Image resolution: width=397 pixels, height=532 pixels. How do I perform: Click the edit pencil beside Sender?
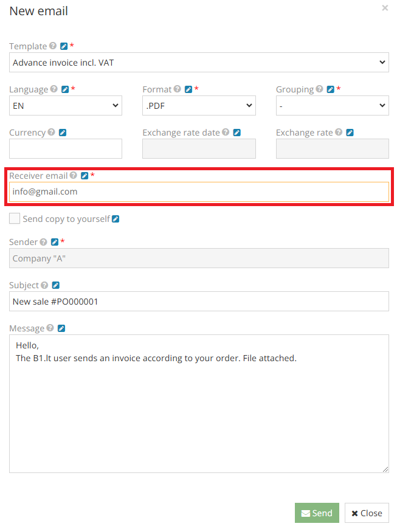coord(55,242)
